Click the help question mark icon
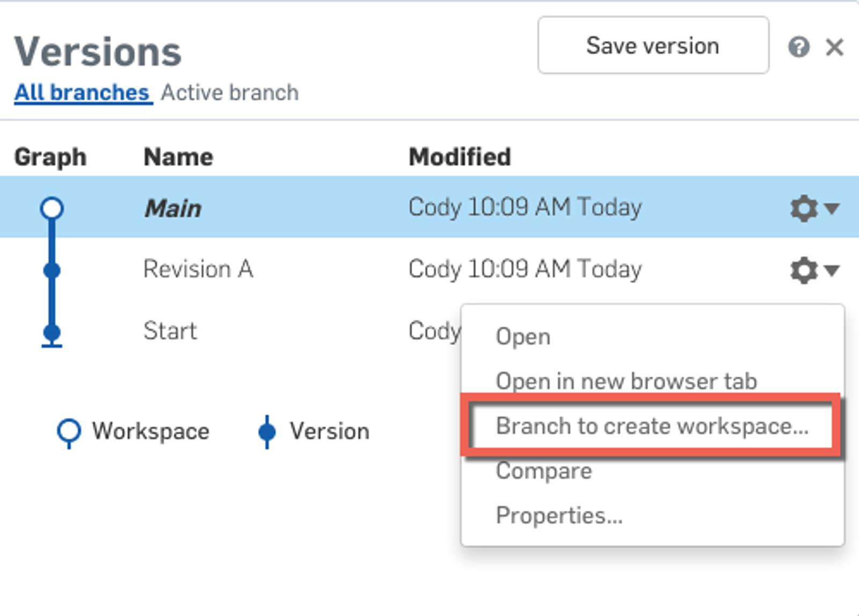Viewport: 859px width, 616px height. [798, 47]
